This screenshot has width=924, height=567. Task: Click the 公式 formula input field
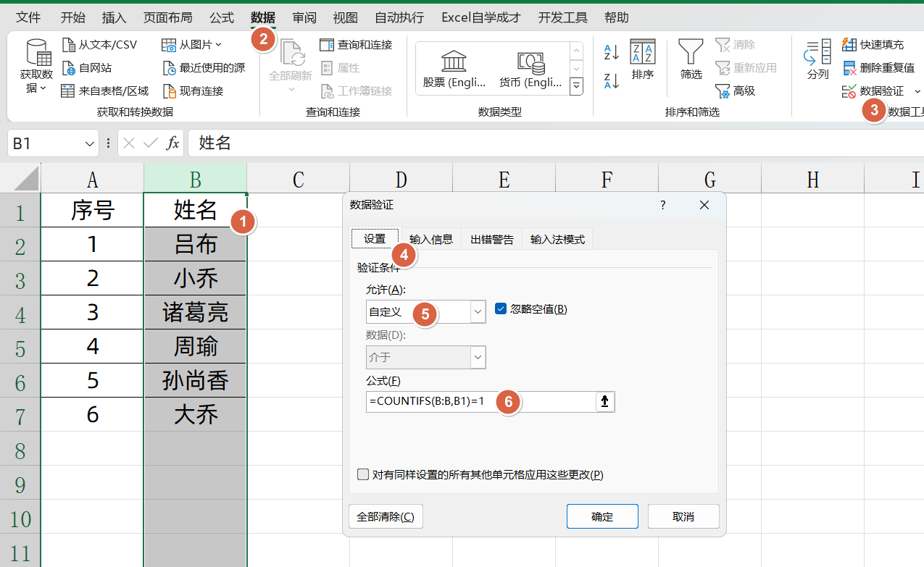coord(480,402)
